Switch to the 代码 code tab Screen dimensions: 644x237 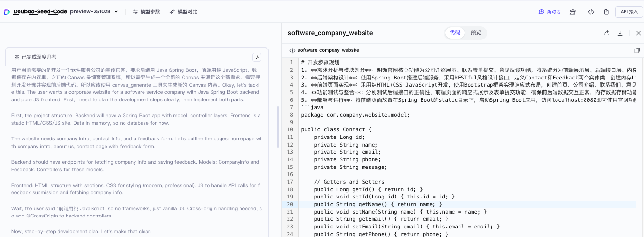click(x=455, y=32)
